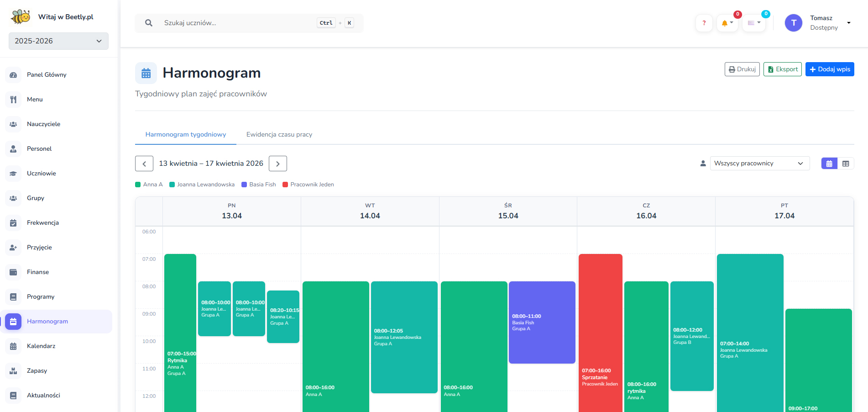Toggle Pracownik Jeden legend filter

pyautogui.click(x=308, y=185)
